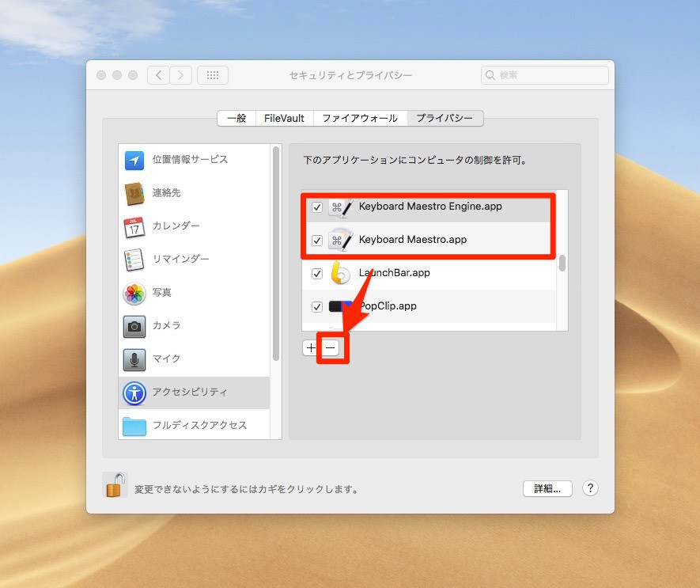The image size is (700, 588).
Task: Select the 位置情報サービス row label
Action: [x=190, y=159]
